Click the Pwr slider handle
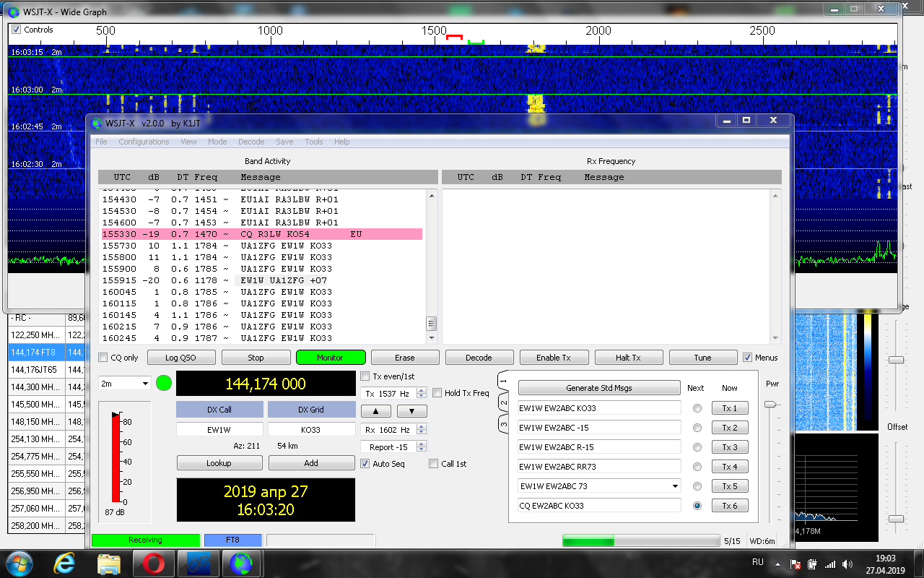Screen dimensions: 924x578 pos(772,405)
